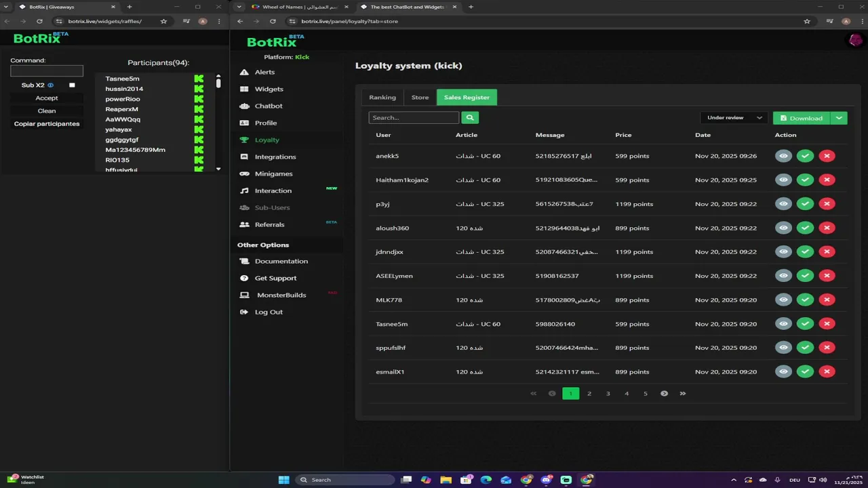Jump to first page of sales
Viewport: 868px width, 488px height.
[x=533, y=393]
